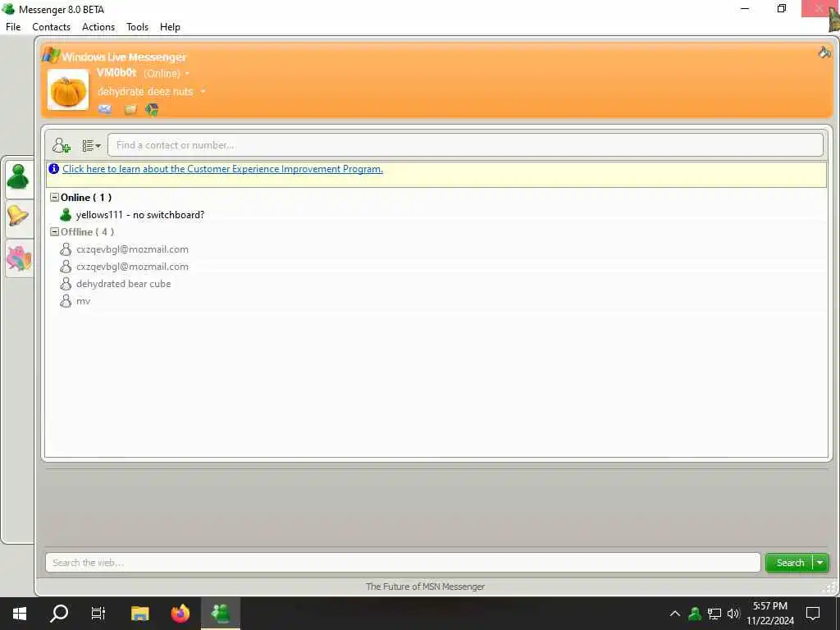This screenshot has width=840, height=630.
Task: Open the sharing folders icon
Action: [130, 109]
